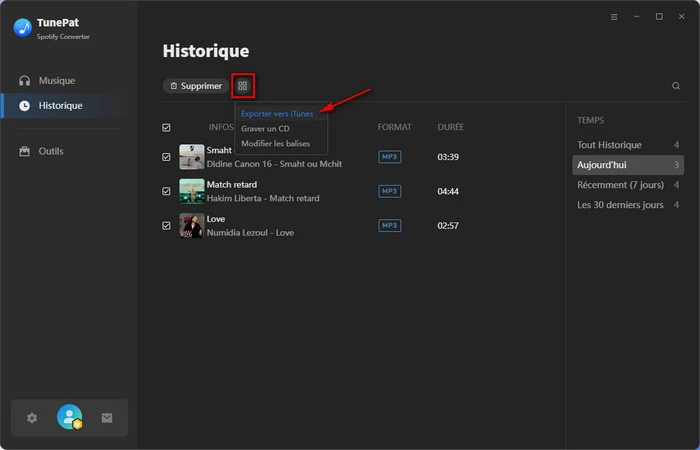Click the Supprimer button

click(x=196, y=86)
